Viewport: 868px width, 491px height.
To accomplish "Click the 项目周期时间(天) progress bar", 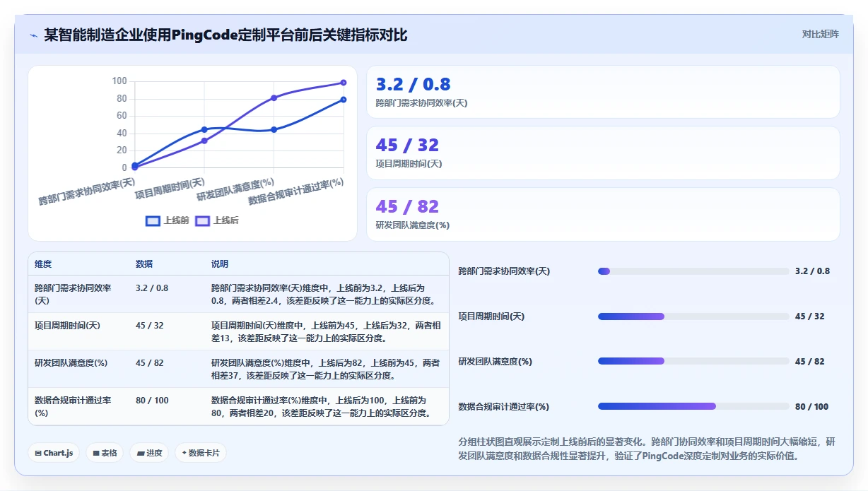I will pyautogui.click(x=693, y=317).
